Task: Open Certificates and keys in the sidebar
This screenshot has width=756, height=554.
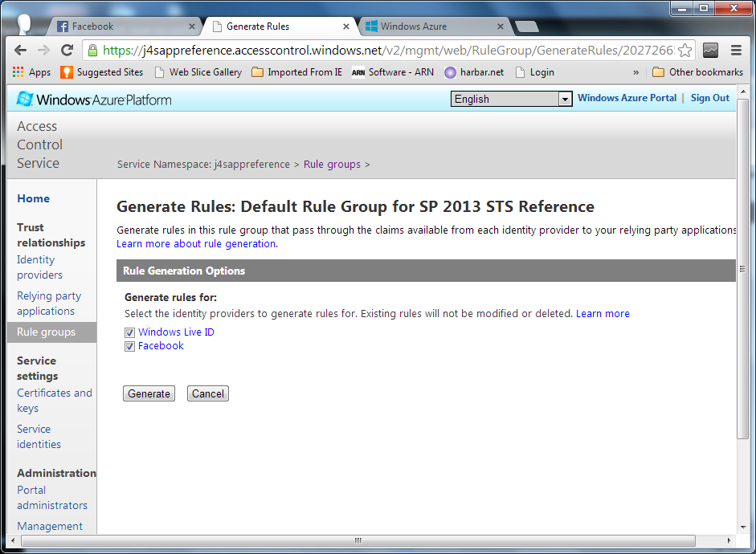Action: pos(55,401)
